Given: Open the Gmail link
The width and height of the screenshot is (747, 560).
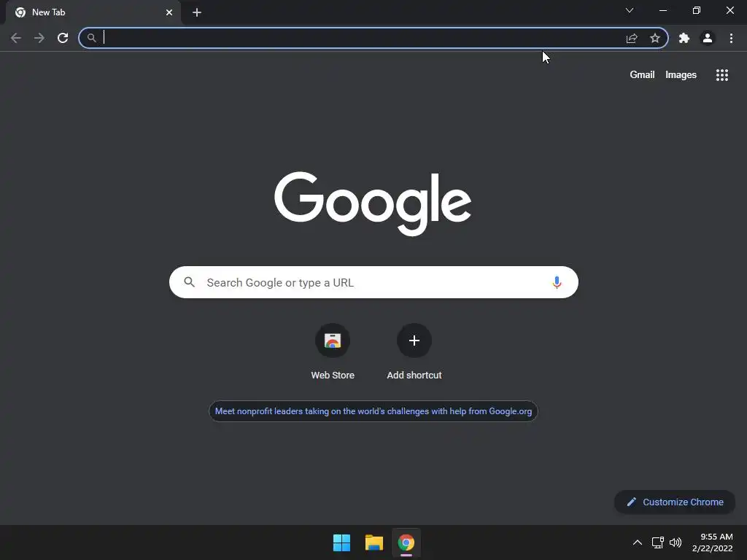Looking at the screenshot, I should (642, 75).
